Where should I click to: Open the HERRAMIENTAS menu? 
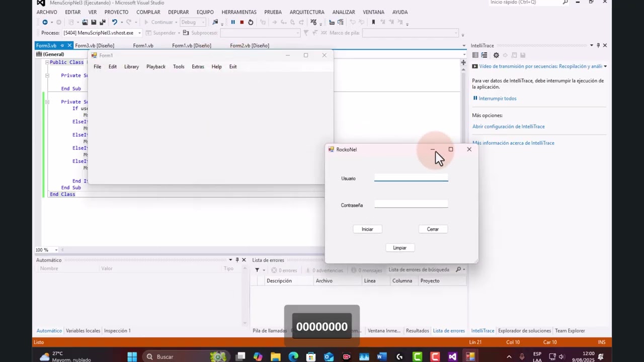239,12
